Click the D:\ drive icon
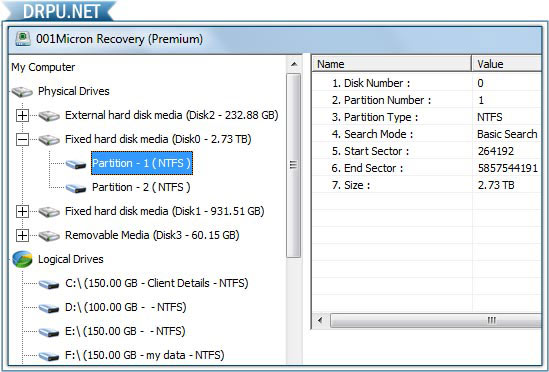Viewport: 549px width, 372px height. (49, 308)
